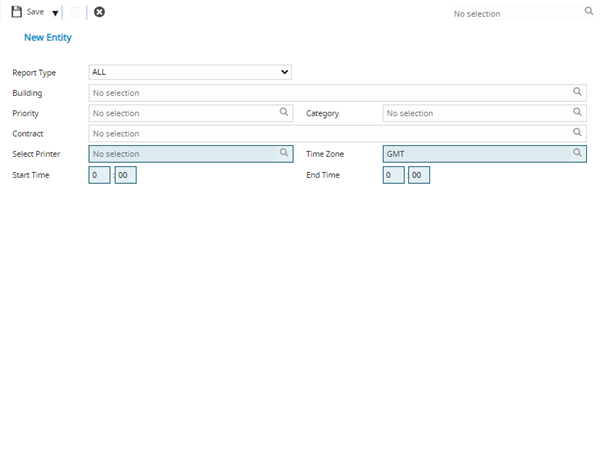Click the circled X cancel icon
600x458 pixels.
99,12
